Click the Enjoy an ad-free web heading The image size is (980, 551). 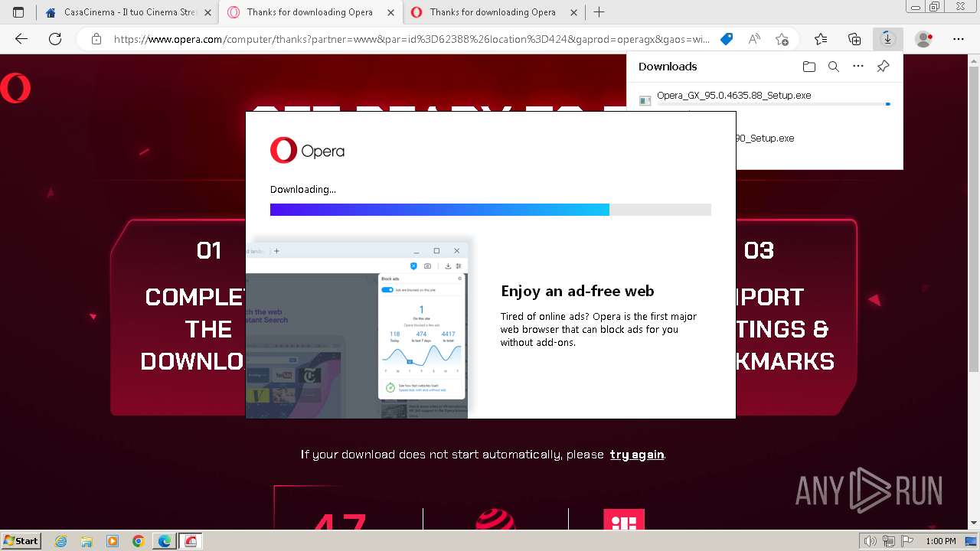(x=577, y=291)
